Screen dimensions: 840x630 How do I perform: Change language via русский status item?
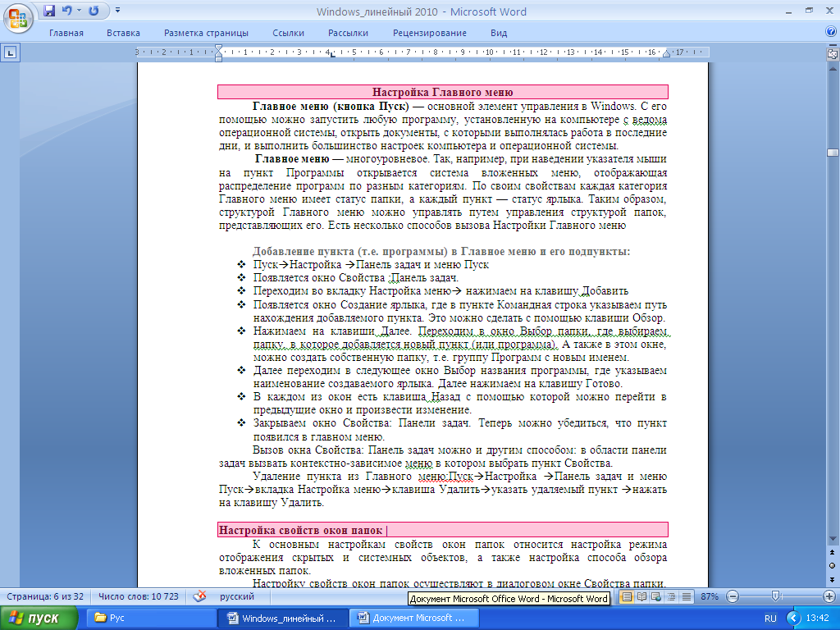237,596
